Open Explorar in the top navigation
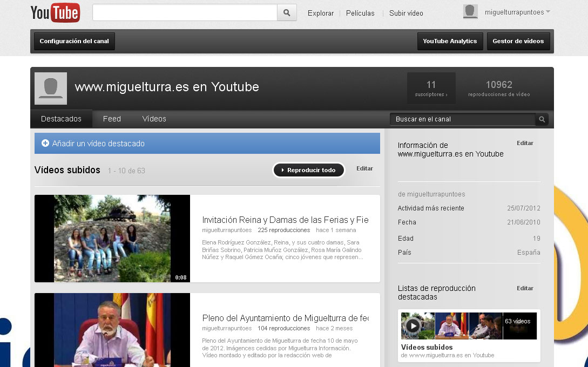Viewport: 588px width, 367px height. coord(321,13)
